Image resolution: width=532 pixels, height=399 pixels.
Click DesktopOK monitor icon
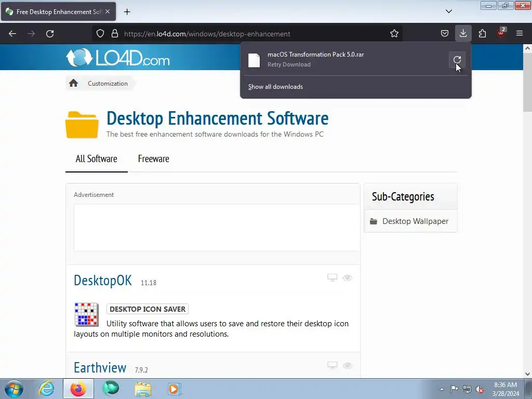pyautogui.click(x=332, y=277)
